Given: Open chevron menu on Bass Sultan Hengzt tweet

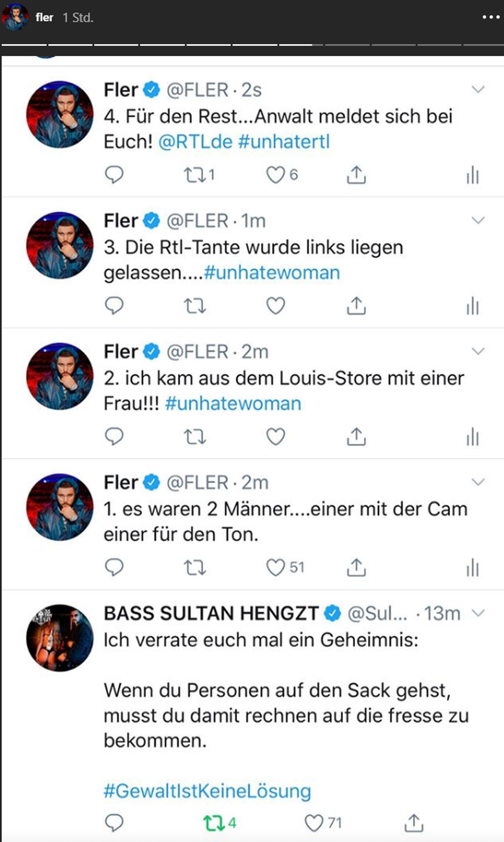Looking at the screenshot, I should [478, 613].
